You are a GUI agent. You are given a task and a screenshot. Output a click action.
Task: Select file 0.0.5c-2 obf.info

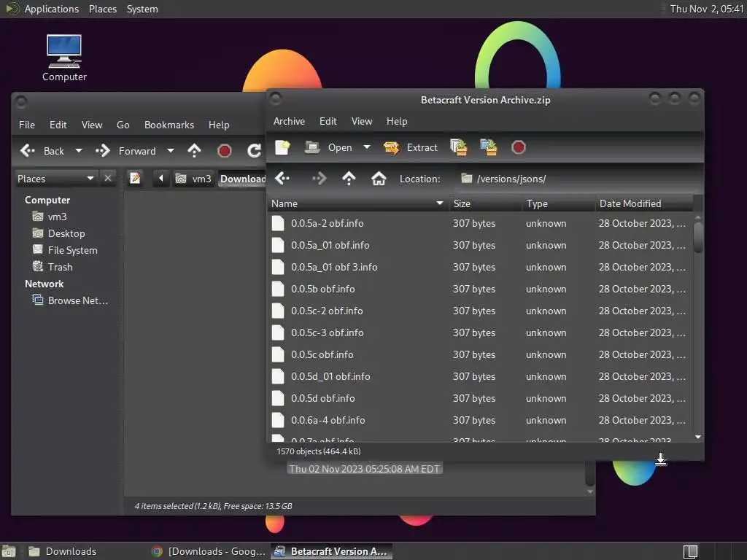click(x=480, y=311)
